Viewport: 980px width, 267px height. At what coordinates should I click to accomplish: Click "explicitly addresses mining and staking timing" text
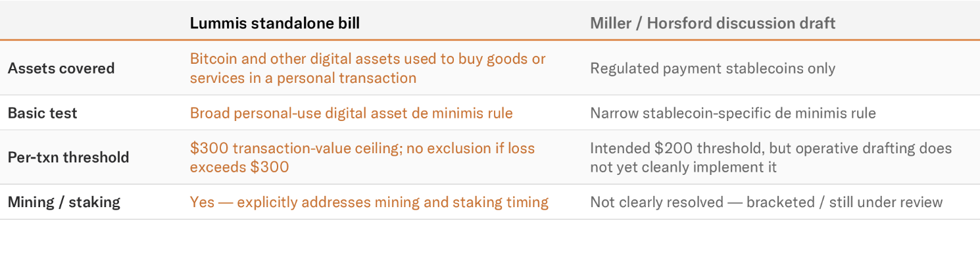pos(393,202)
